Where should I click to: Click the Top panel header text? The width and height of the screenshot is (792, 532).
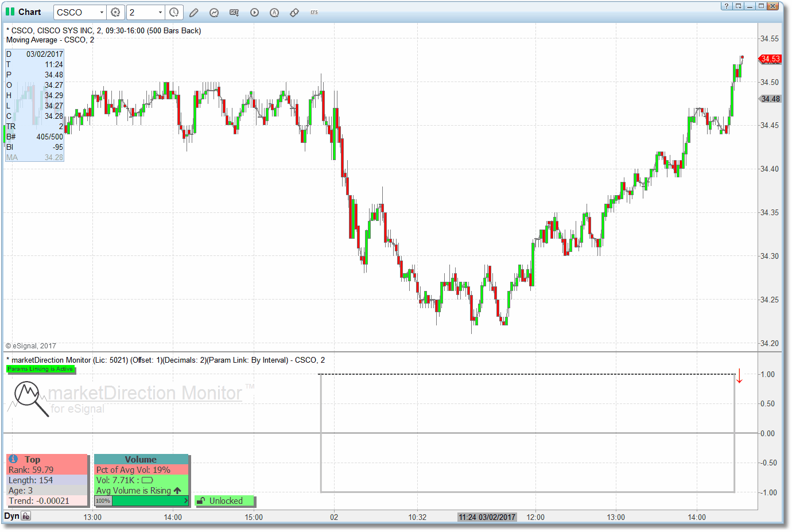coord(32,460)
